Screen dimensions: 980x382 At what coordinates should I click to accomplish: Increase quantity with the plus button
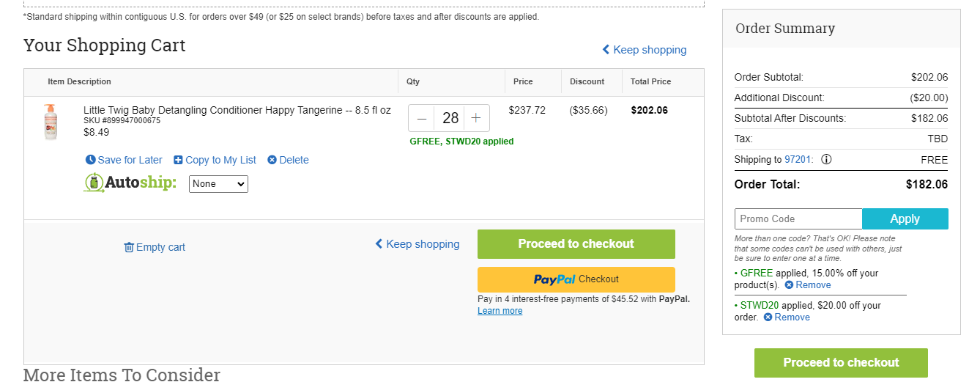(476, 118)
